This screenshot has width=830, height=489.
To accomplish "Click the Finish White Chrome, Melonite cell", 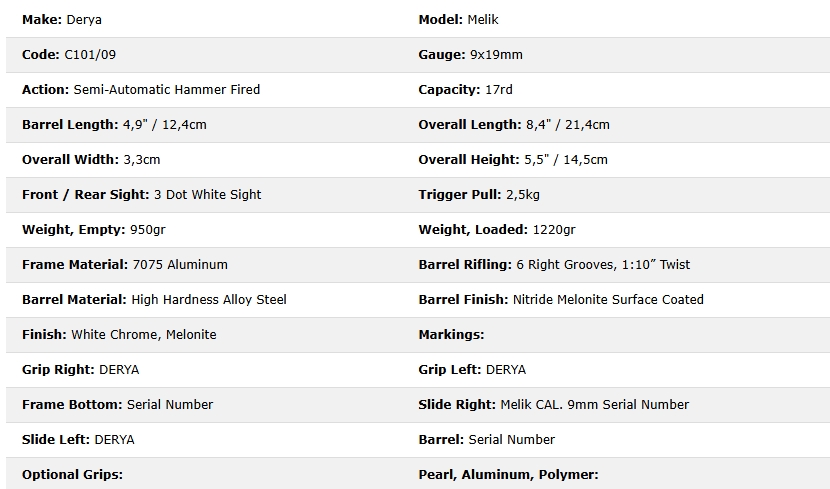I will [x=118, y=335].
